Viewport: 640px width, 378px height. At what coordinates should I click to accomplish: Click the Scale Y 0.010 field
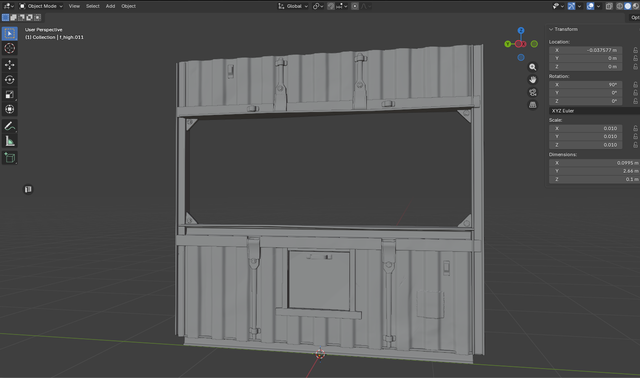586,136
